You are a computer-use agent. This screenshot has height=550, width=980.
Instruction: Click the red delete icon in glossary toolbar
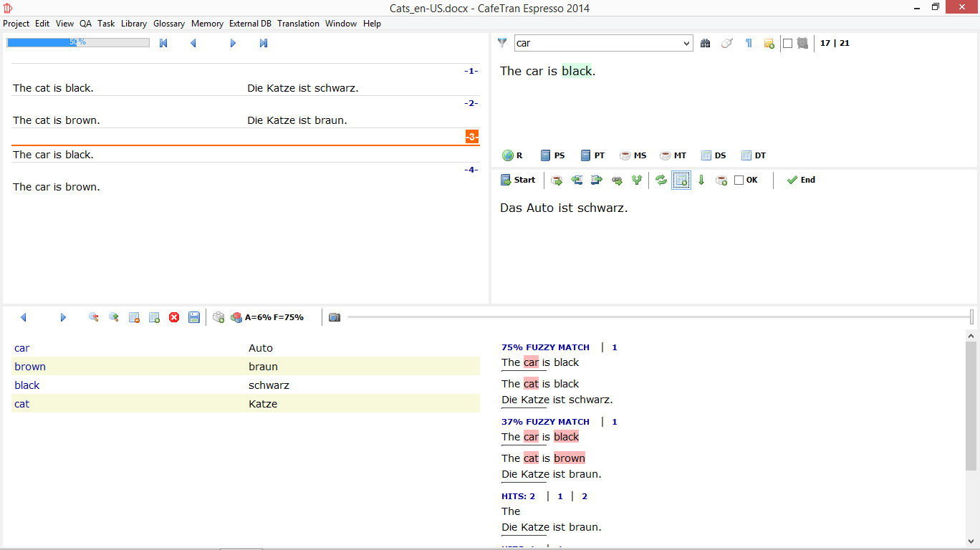click(174, 317)
